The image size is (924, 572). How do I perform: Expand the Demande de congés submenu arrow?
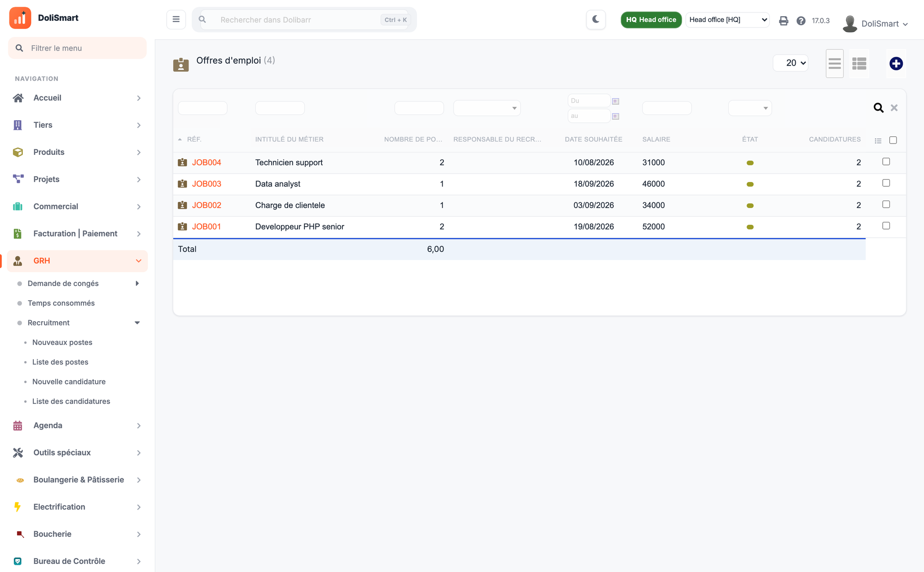coord(137,284)
